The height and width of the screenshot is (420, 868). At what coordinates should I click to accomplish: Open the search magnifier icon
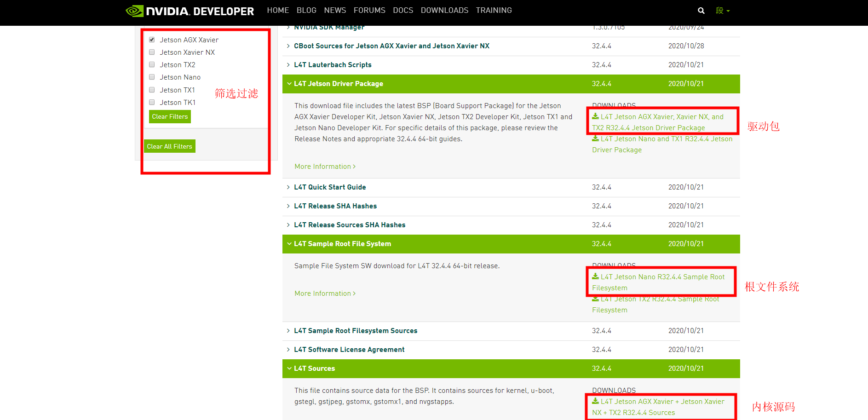coord(701,11)
